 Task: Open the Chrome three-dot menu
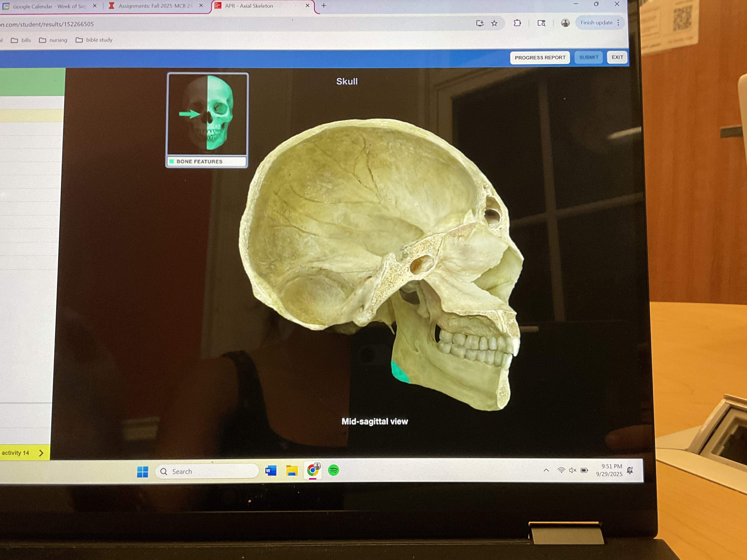[618, 23]
